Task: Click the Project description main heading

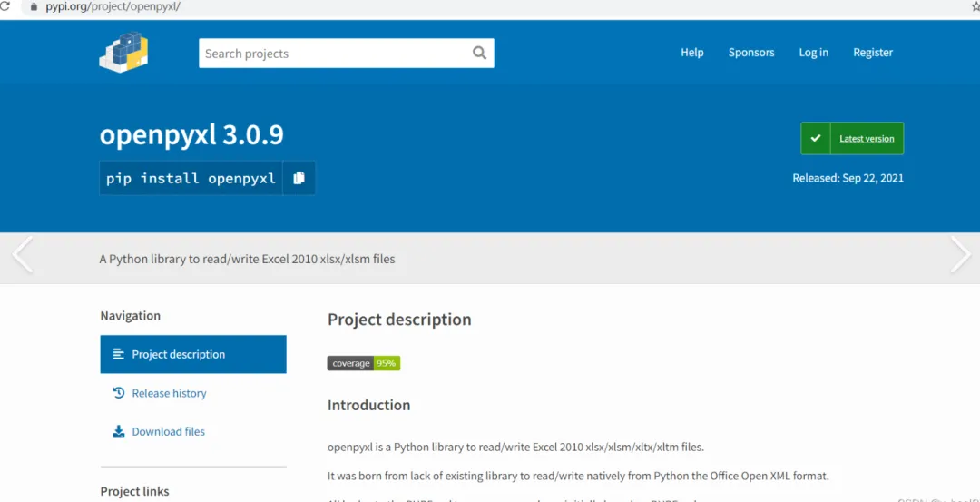Action: (399, 320)
